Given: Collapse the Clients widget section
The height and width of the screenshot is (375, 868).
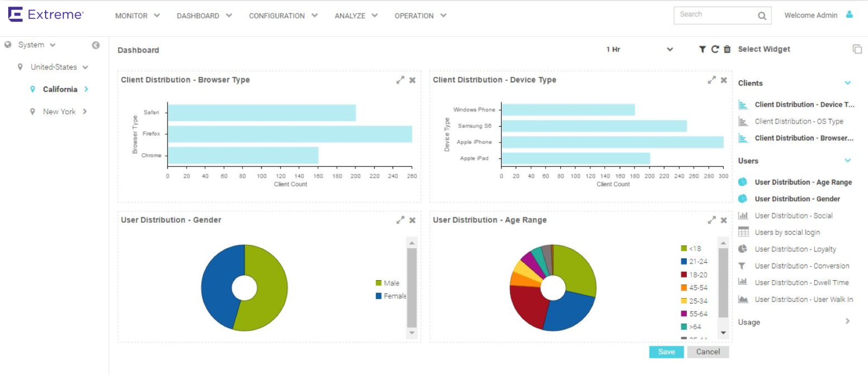Looking at the screenshot, I should click(847, 83).
